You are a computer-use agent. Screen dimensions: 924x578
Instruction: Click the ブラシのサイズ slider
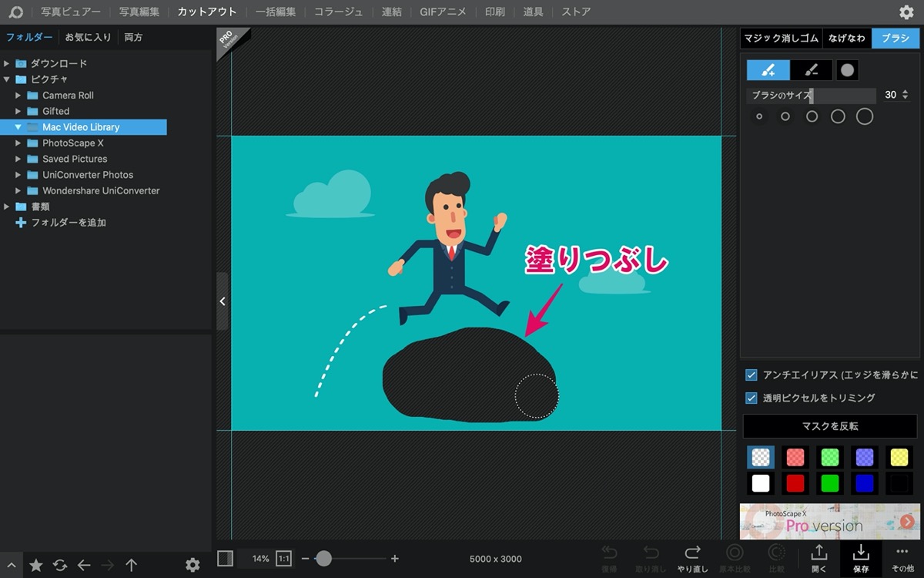tap(812, 96)
